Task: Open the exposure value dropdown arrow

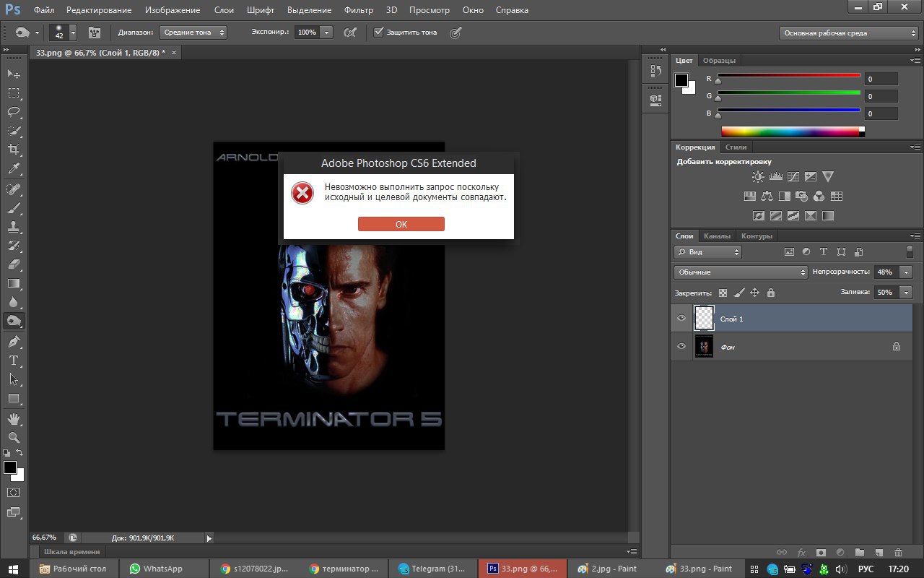Action: pos(326,33)
